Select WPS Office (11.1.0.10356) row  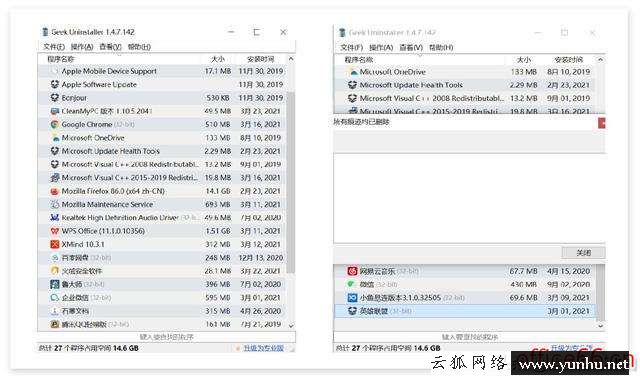click(162, 231)
